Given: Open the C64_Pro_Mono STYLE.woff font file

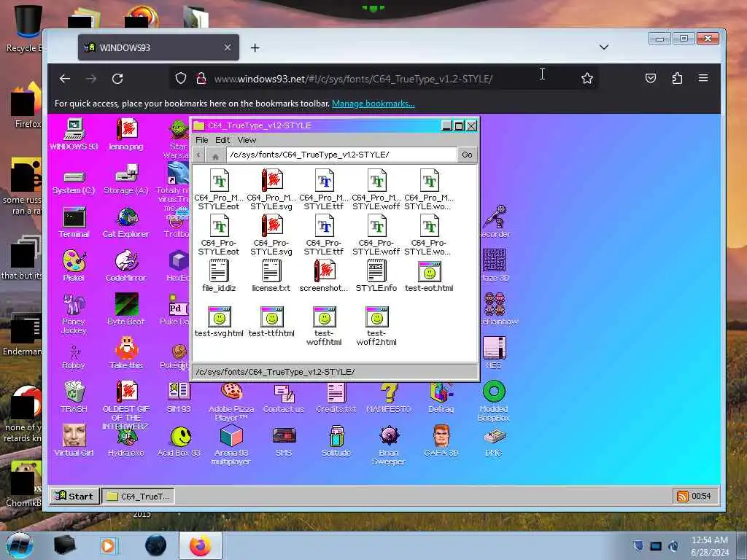Looking at the screenshot, I should (376, 190).
